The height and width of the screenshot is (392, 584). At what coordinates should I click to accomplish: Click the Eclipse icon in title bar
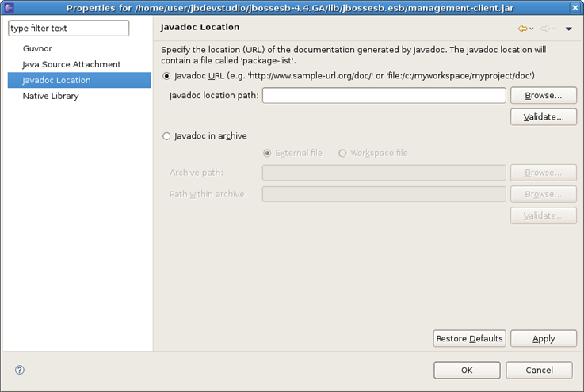(x=9, y=8)
